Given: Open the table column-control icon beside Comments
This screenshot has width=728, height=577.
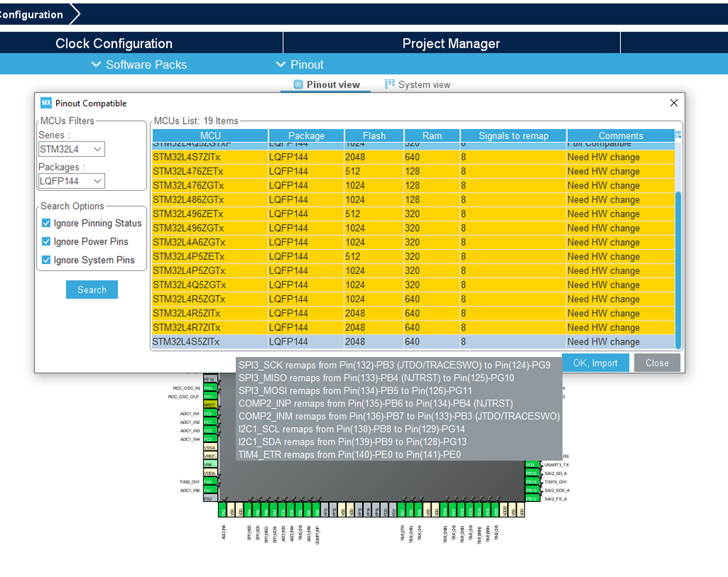Looking at the screenshot, I should point(678,135).
